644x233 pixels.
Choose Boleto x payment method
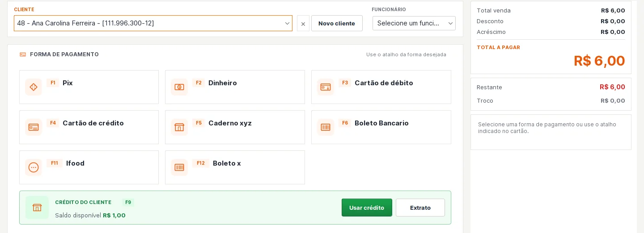click(x=235, y=167)
